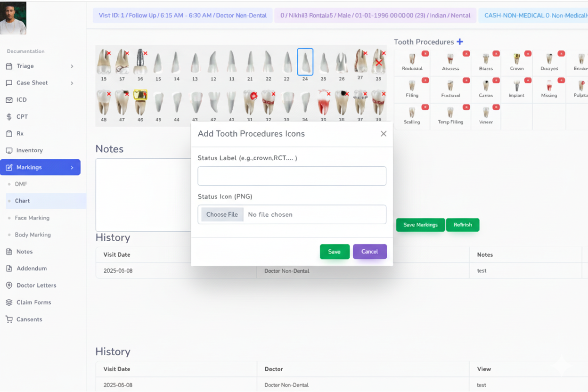Expand the Triage menu chevron
Image resolution: width=588 pixels, height=392 pixels.
(72, 66)
